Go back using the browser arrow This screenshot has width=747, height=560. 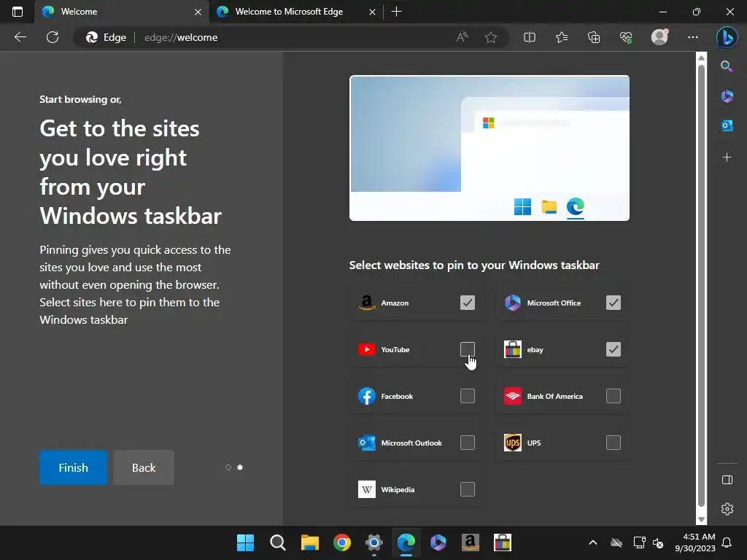(x=20, y=37)
